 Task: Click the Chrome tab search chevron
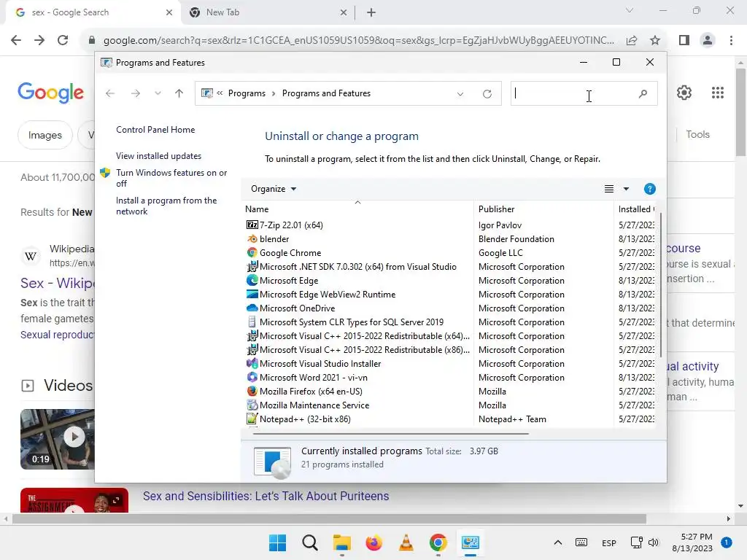point(630,10)
